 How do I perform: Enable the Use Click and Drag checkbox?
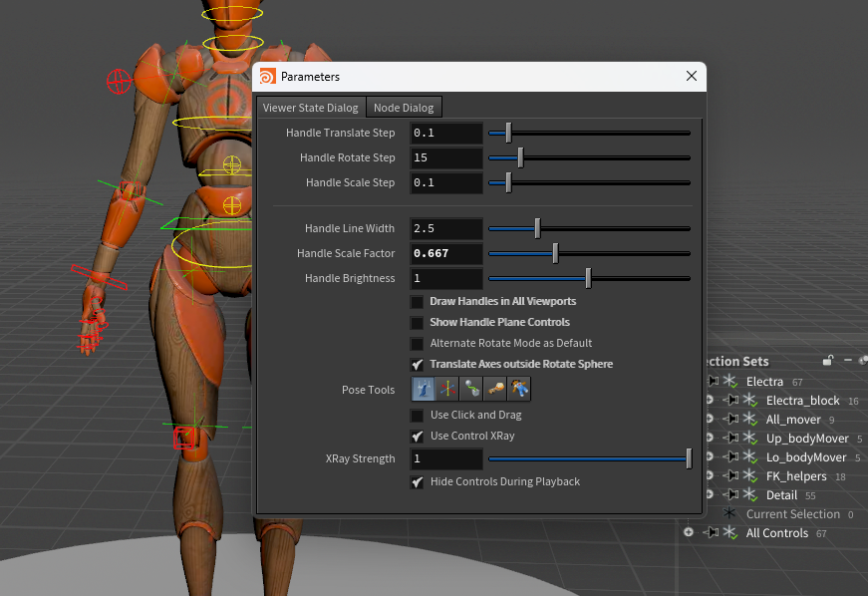(x=417, y=416)
